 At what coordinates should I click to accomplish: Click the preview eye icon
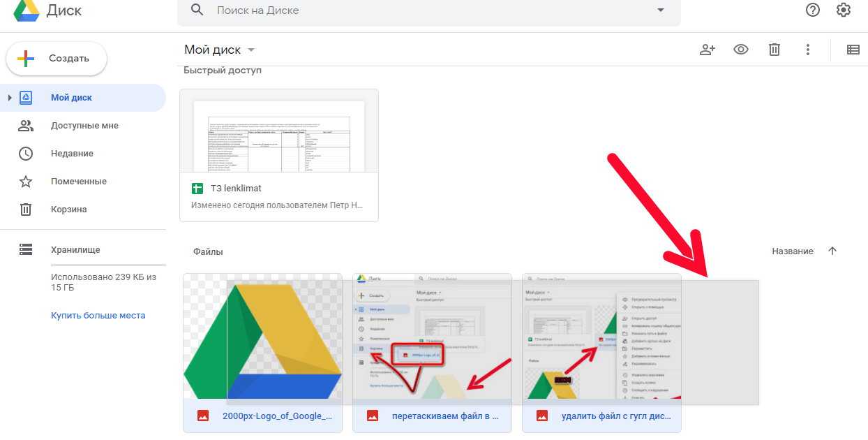(x=741, y=50)
